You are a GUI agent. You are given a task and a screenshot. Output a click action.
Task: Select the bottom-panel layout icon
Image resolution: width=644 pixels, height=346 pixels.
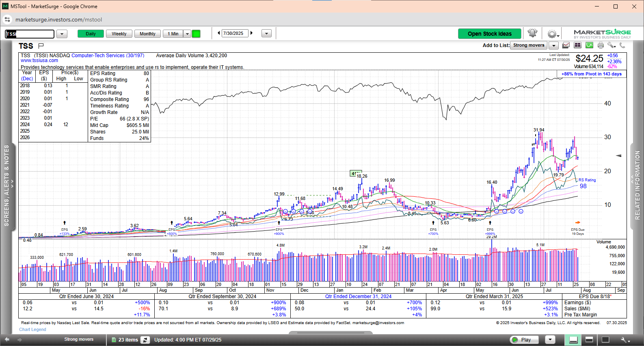(573, 340)
